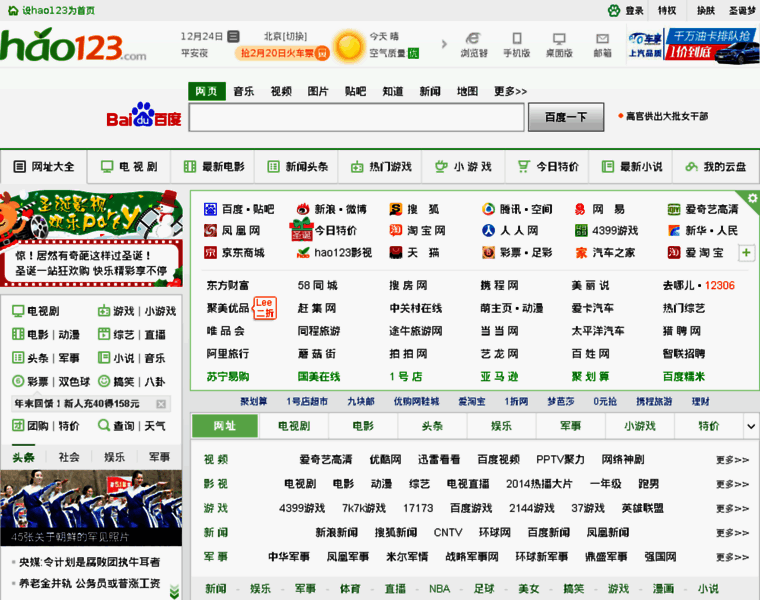
Task: Open the 浏览器 browser icon
Action: [473, 38]
